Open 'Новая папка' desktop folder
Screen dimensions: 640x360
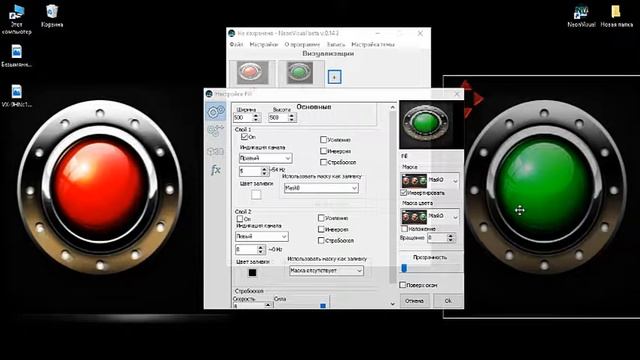click(616, 16)
